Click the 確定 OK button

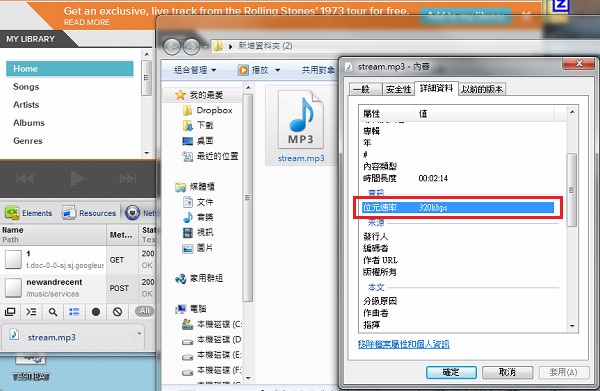pyautogui.click(x=451, y=372)
